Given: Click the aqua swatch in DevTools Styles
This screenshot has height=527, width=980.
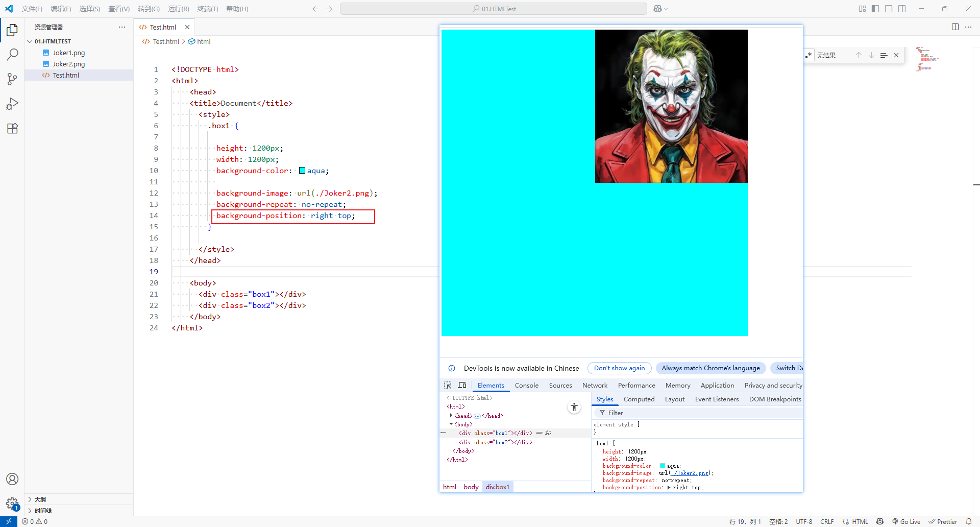Looking at the screenshot, I should [663, 466].
